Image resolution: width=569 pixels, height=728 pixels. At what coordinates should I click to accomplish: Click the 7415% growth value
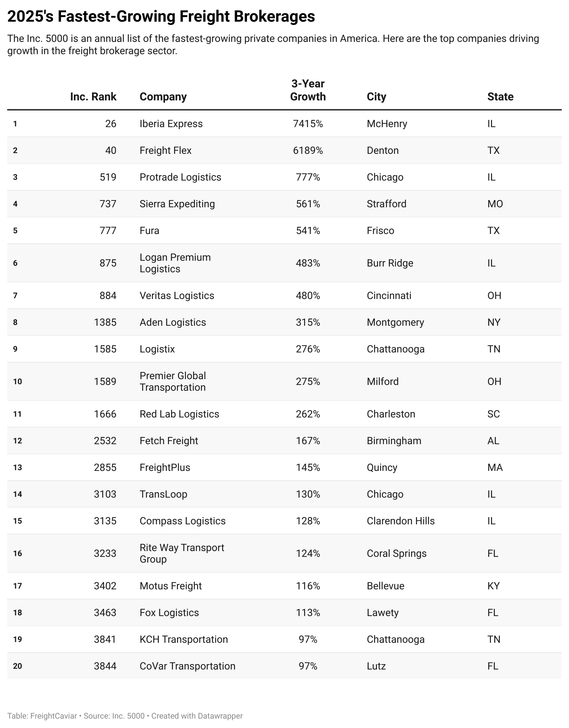click(x=308, y=124)
